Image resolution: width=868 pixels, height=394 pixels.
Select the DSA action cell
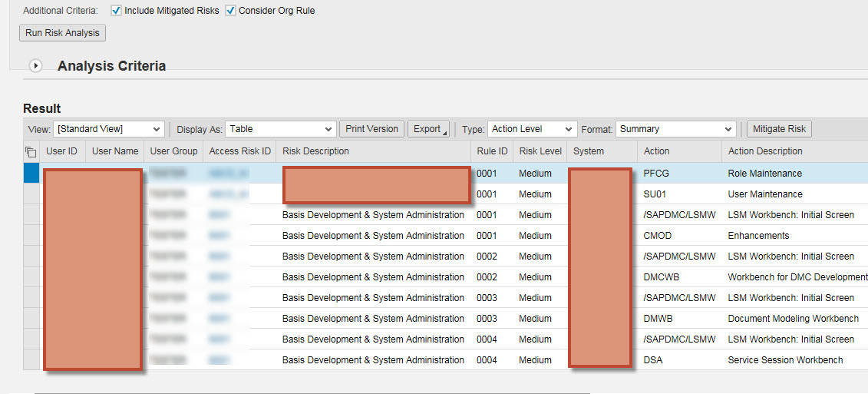[680, 360]
